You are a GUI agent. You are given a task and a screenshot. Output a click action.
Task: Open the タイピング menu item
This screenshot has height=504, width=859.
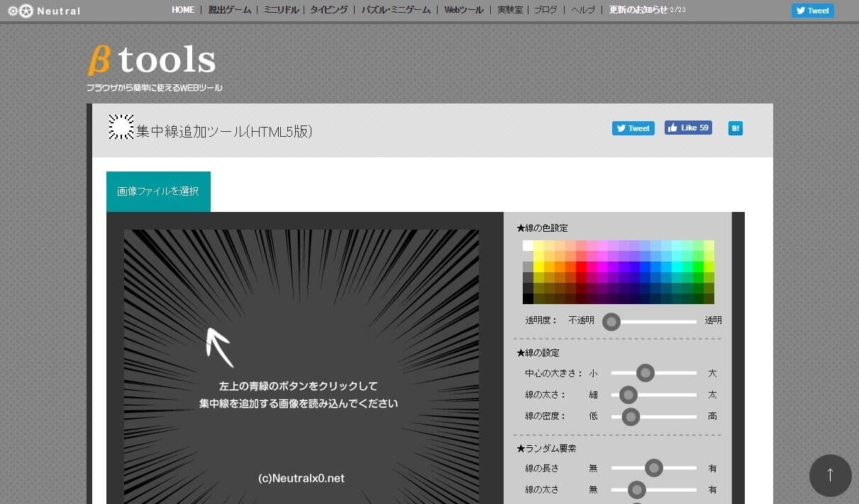coord(329,10)
